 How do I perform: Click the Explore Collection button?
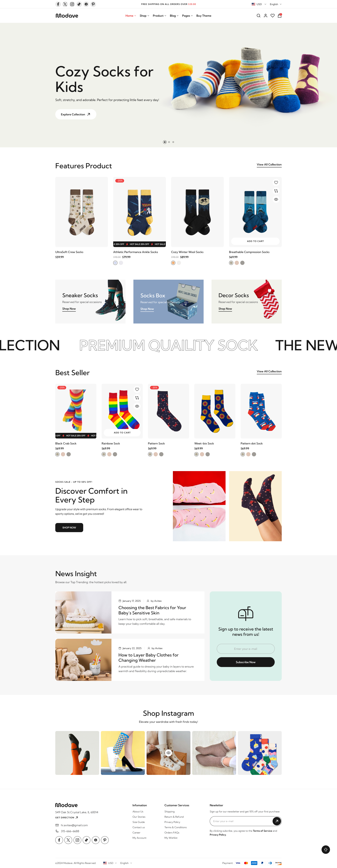coord(76,115)
